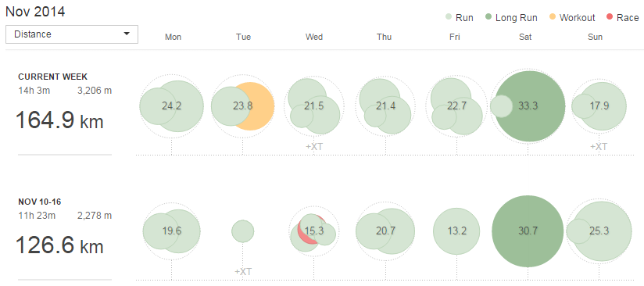Click the 164.9 km current week total

coord(59,120)
